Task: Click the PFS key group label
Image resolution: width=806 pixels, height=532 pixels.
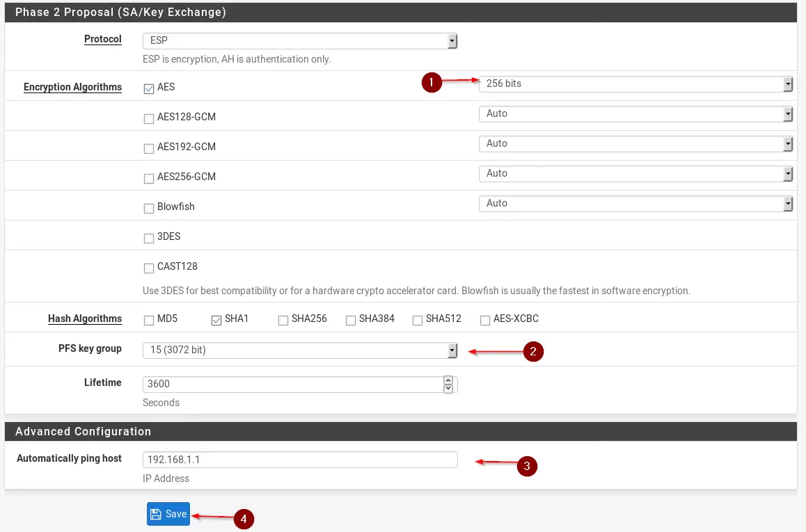Action: pyautogui.click(x=90, y=348)
